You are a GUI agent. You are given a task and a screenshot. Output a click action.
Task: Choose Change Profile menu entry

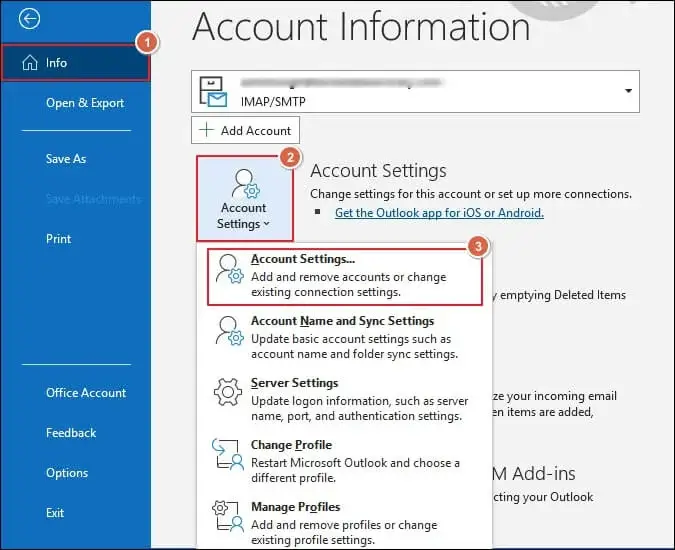tap(344, 461)
